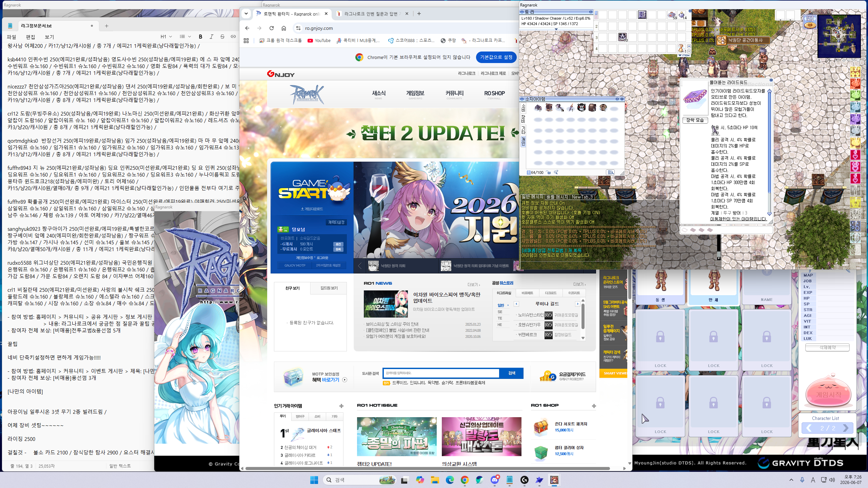This screenshot has width=868, height=488.
Task: Open the YouTube bookmark
Action: click(319, 40)
